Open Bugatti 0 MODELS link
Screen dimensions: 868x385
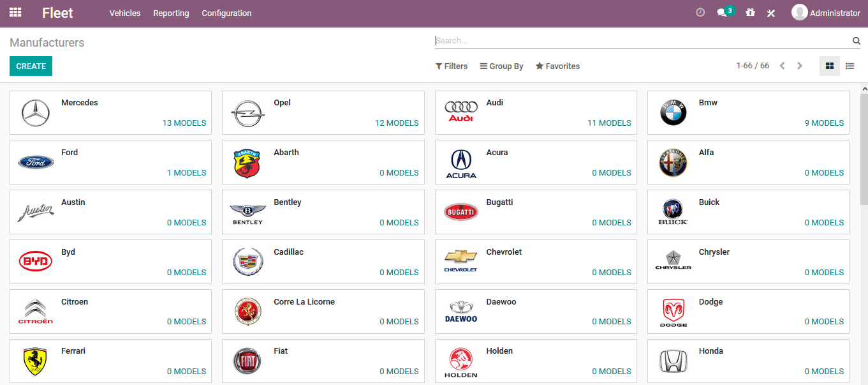click(x=612, y=223)
